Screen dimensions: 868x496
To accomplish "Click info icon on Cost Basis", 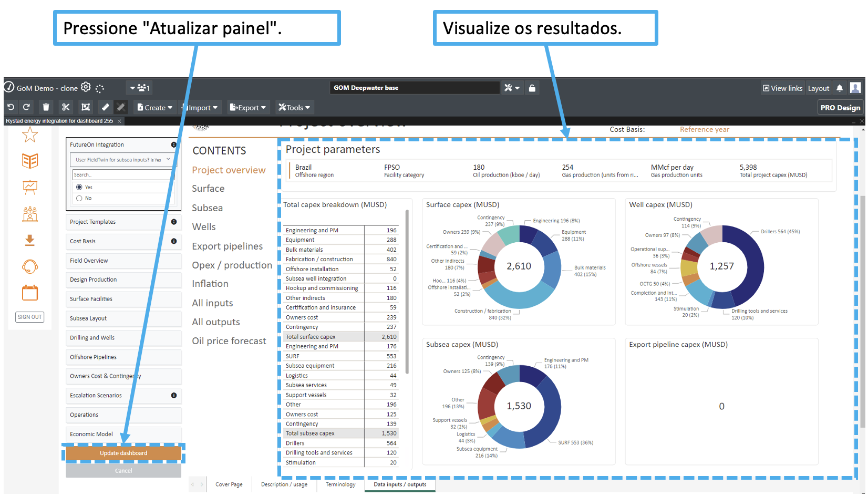I will (x=173, y=241).
